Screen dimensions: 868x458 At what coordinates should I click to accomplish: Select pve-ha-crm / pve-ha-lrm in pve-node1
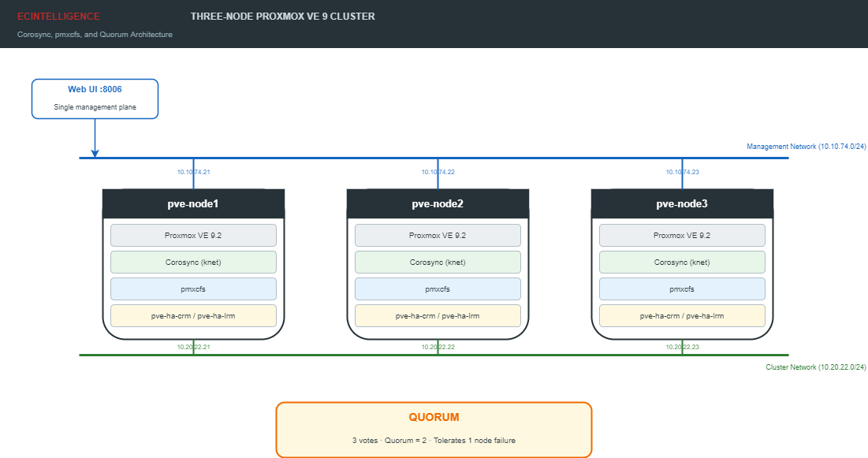click(193, 315)
